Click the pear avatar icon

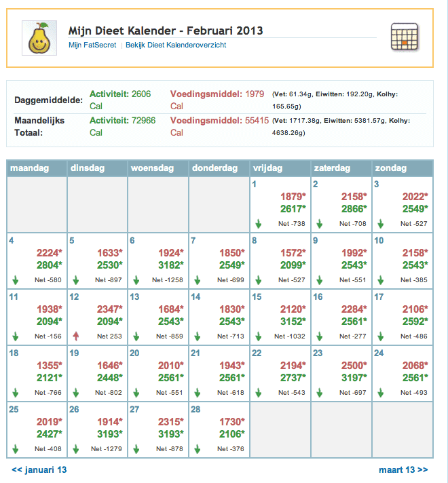39,38
